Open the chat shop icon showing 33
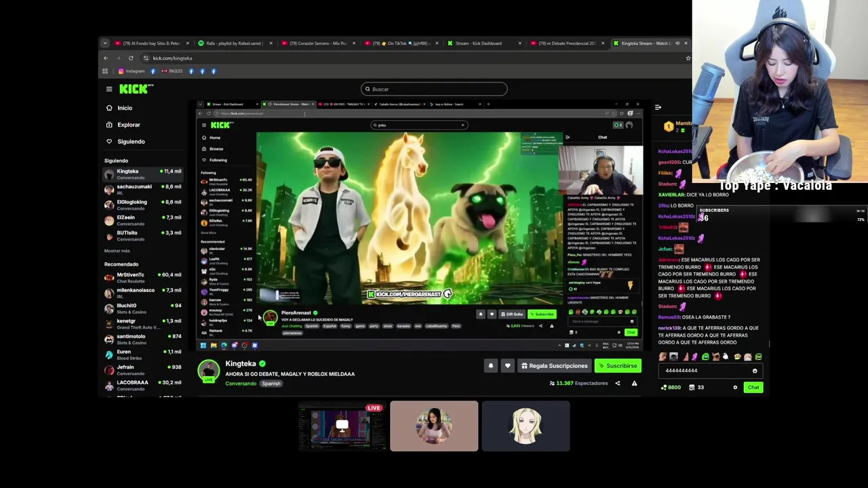Viewport: 868px width, 488px height. 696,388
